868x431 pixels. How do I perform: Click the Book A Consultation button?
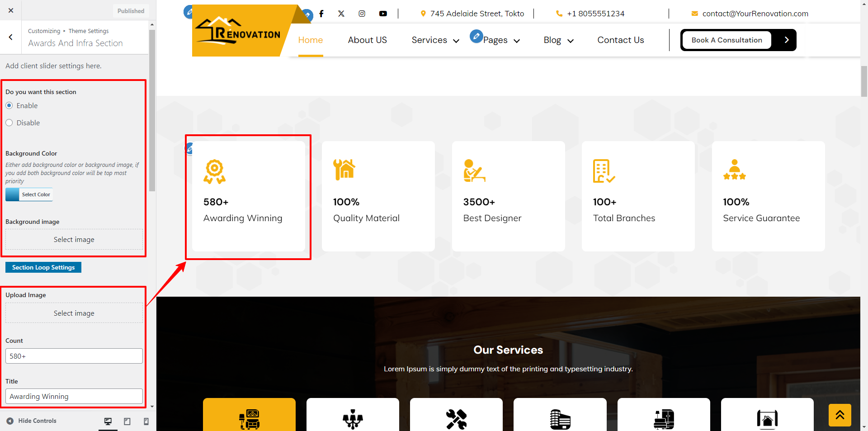click(726, 40)
